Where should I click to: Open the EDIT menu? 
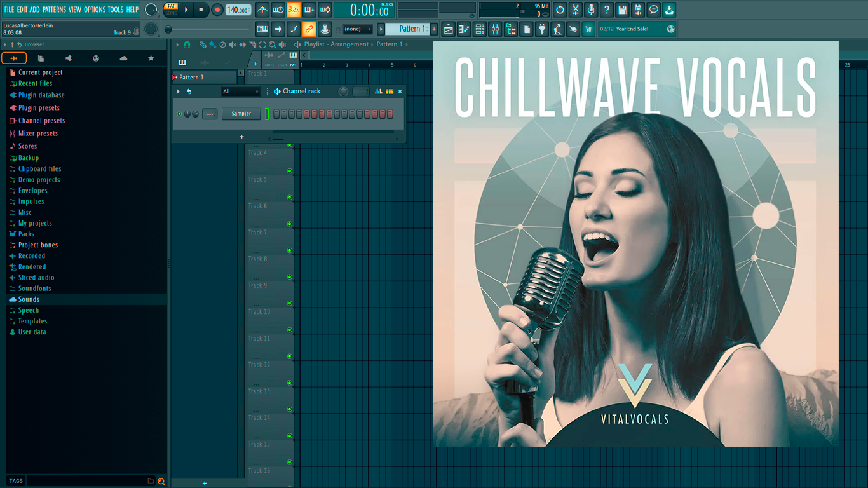tap(22, 10)
